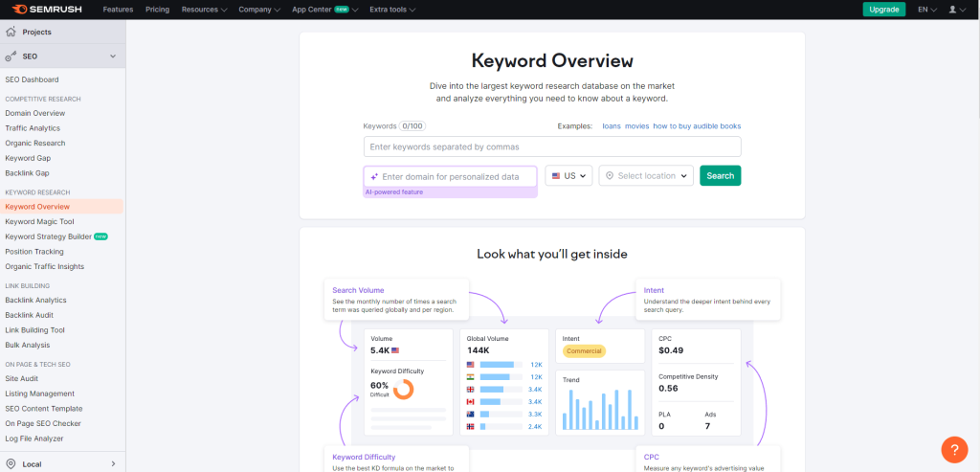The width and height of the screenshot is (980, 472).
Task: Open Backlink Audit in sidebar
Action: coord(30,315)
